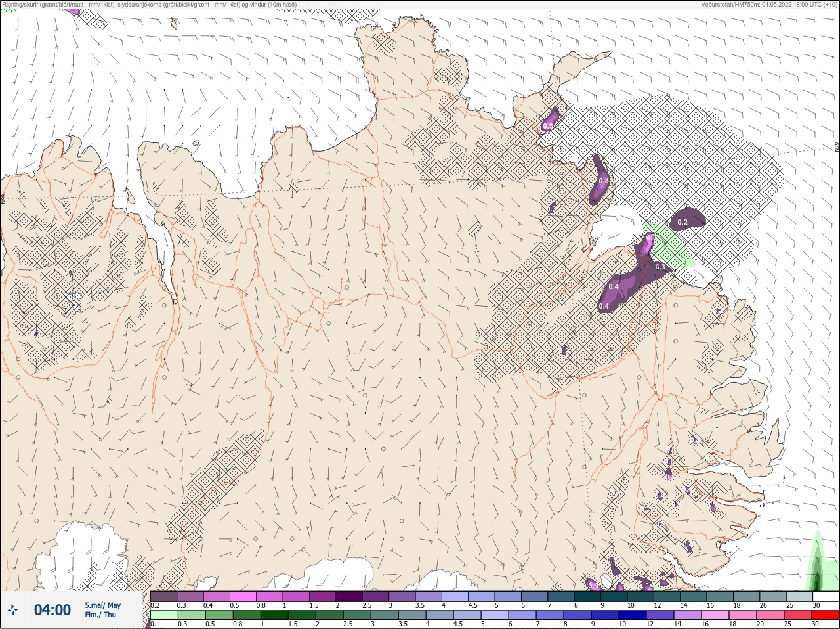The height and width of the screenshot is (629, 840).
Task: Click the 04:00 forecast time label
Action: (52, 610)
